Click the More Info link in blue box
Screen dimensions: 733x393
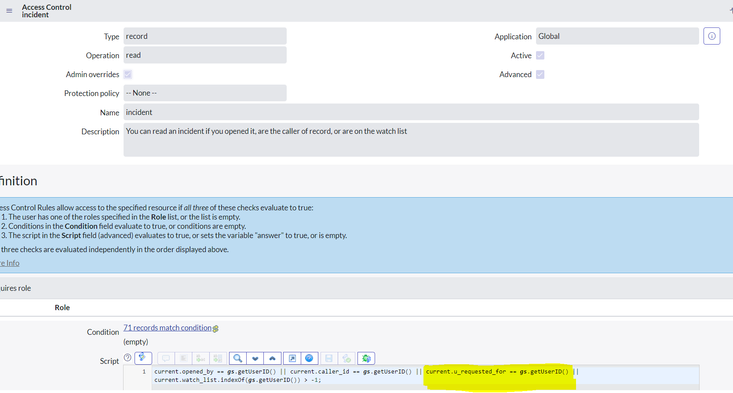pyautogui.click(x=9, y=263)
